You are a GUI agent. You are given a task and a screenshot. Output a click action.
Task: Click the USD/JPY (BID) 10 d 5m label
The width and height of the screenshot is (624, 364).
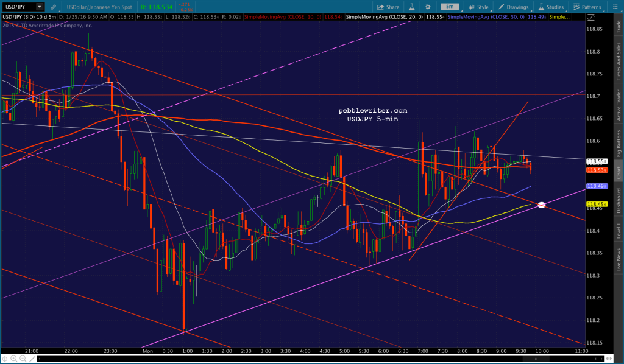[x=29, y=17]
